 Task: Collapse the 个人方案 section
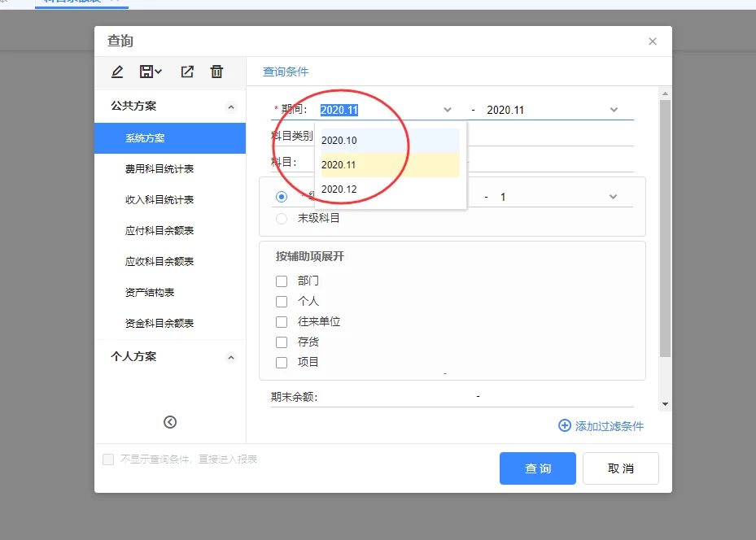point(230,357)
